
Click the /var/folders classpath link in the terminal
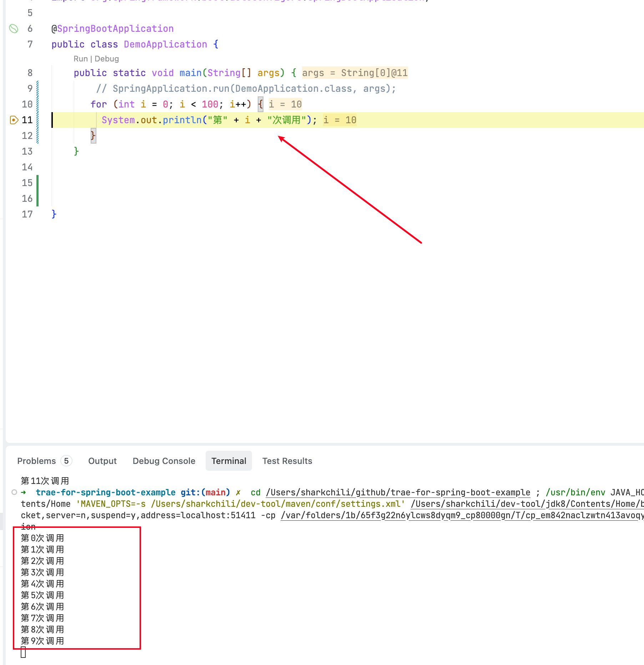coord(462,515)
